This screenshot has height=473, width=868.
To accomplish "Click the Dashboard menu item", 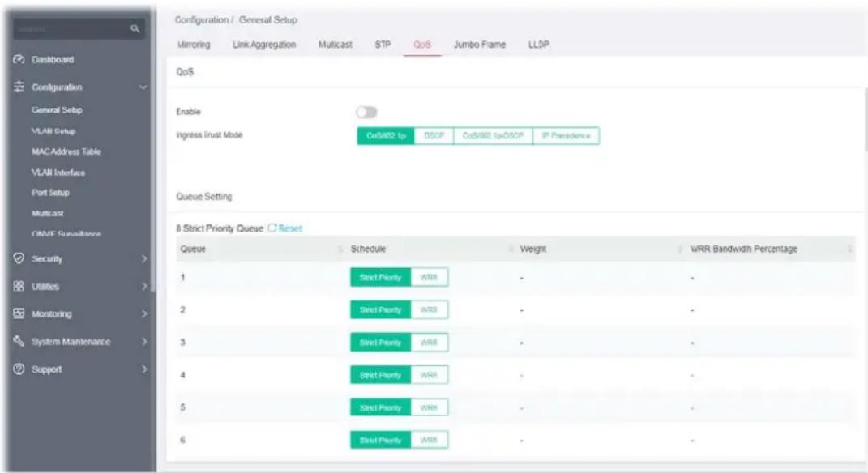I will tap(53, 59).
